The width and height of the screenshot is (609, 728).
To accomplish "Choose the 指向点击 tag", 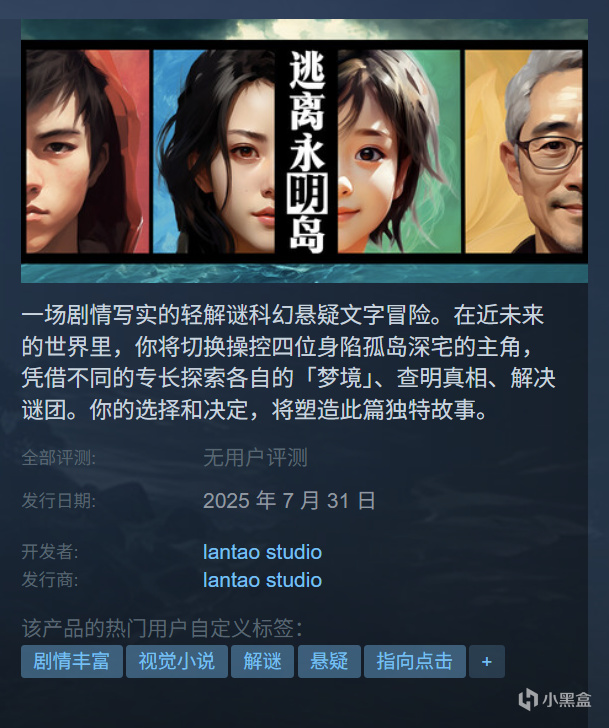I will click(x=415, y=661).
